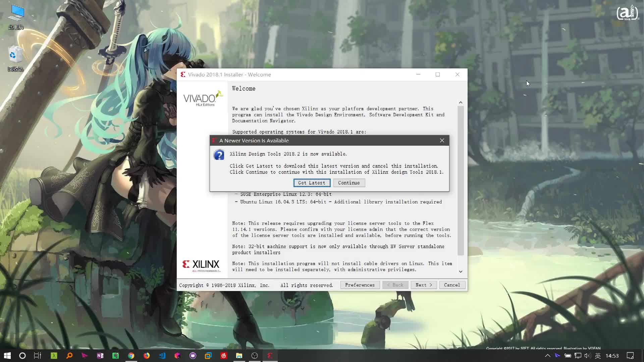Click Continue to keep installing 2018.1
The height and width of the screenshot is (362, 644).
349,183
